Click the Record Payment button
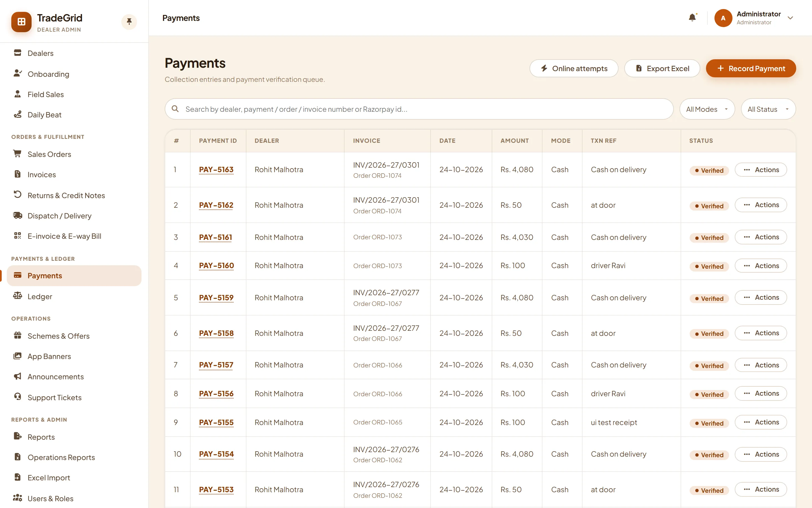This screenshot has width=812, height=508. [751, 69]
